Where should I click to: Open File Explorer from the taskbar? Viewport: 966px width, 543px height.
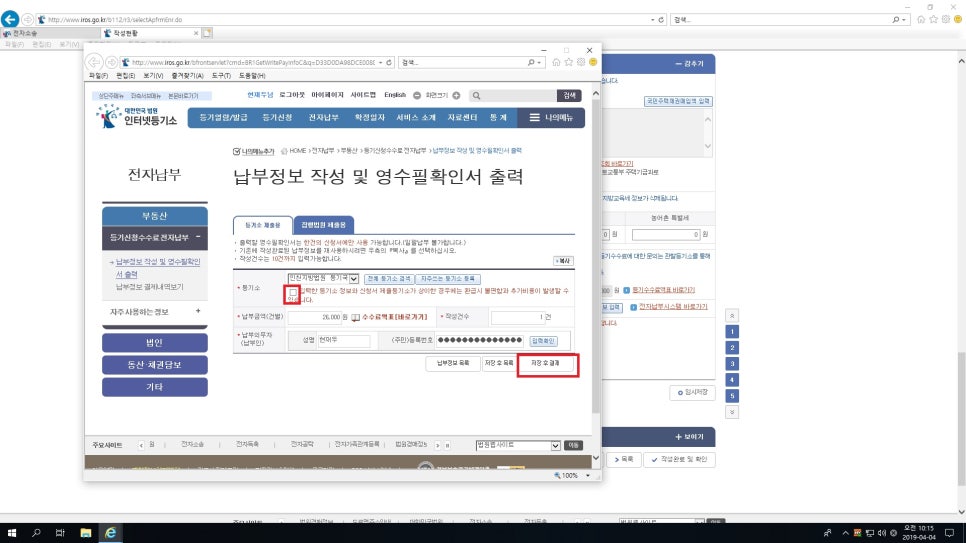[x=86, y=533]
